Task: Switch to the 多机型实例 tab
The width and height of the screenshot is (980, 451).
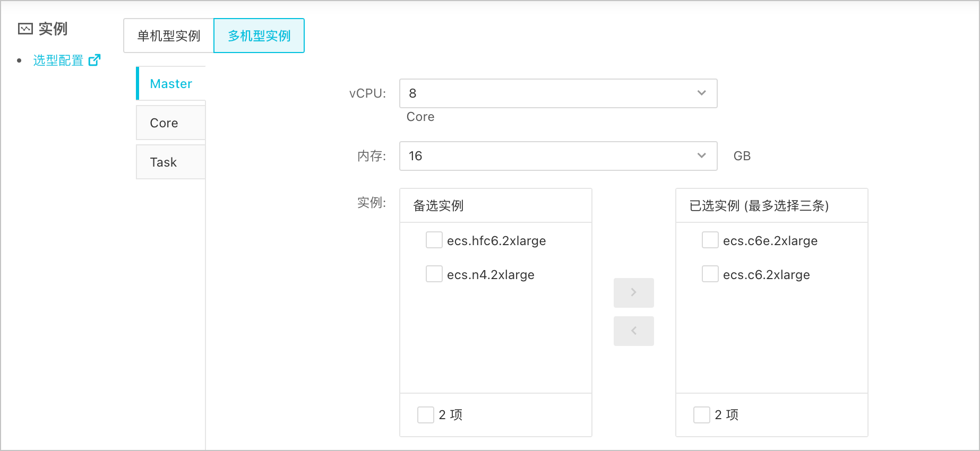Action: (x=259, y=36)
